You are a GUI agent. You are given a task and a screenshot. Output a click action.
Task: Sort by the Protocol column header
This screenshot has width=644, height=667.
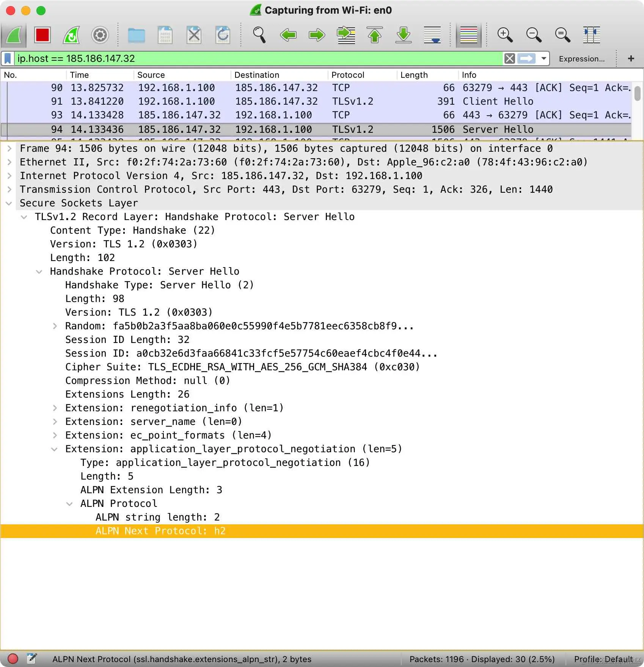tap(362, 75)
